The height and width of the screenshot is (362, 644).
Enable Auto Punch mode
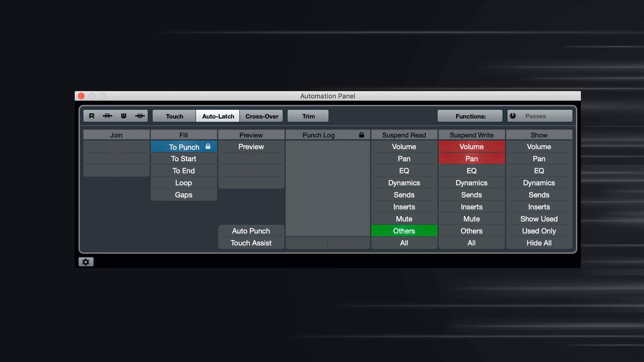point(251,231)
